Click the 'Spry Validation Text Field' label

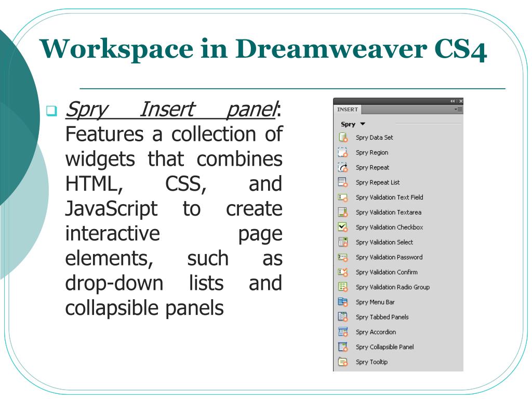coord(390,197)
